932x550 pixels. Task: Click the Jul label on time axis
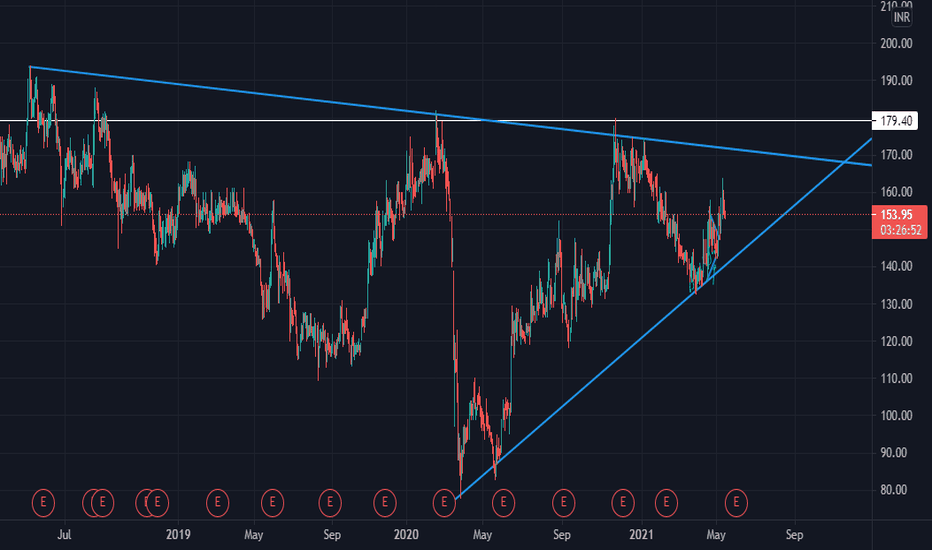pyautogui.click(x=64, y=535)
